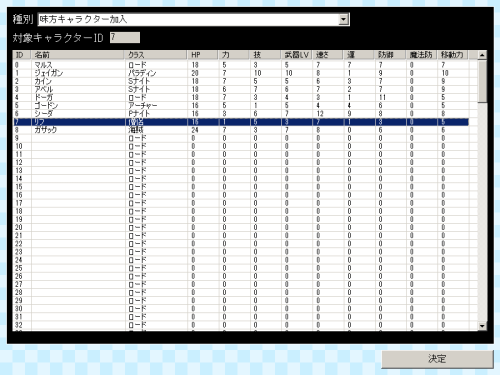Open the 種別 dropdown arrow
The height and width of the screenshot is (375, 500).
point(343,20)
